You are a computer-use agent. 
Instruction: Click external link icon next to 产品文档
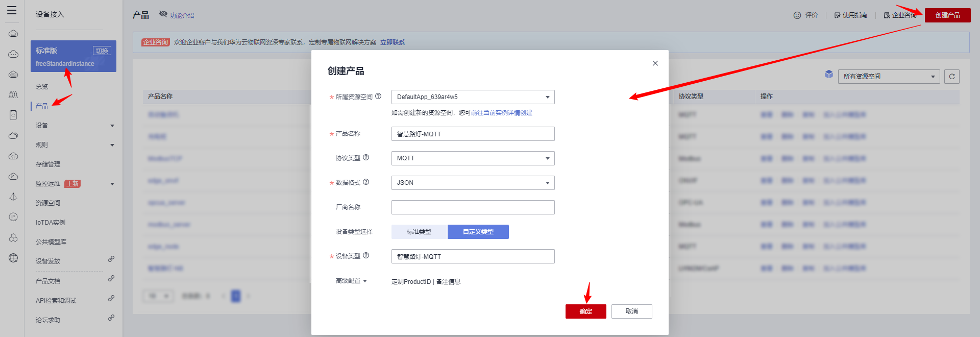(x=111, y=279)
